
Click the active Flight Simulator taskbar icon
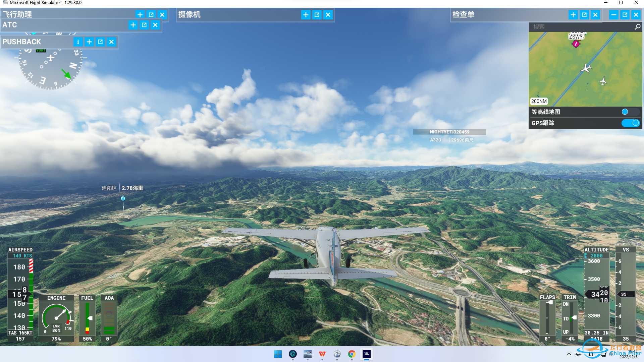tap(367, 354)
